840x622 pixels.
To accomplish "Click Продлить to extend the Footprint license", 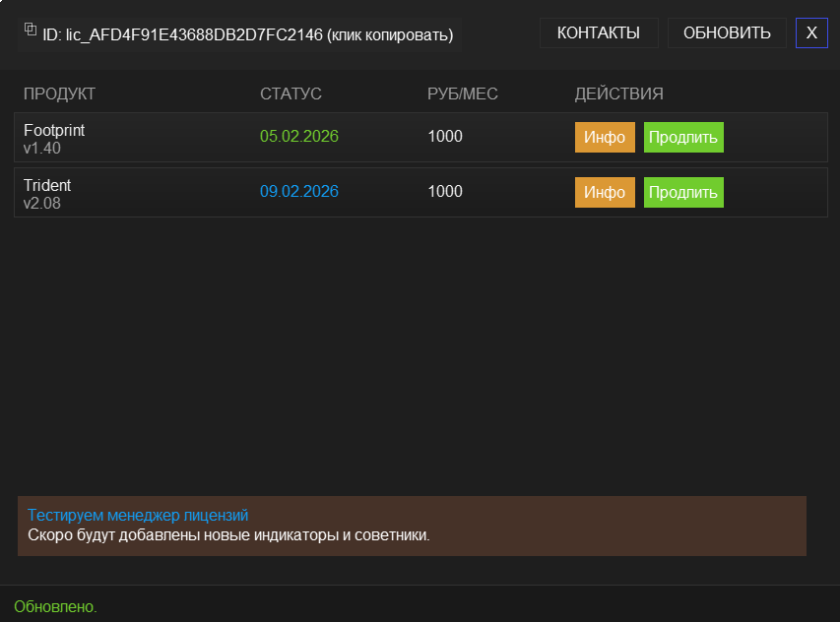I will (x=683, y=137).
